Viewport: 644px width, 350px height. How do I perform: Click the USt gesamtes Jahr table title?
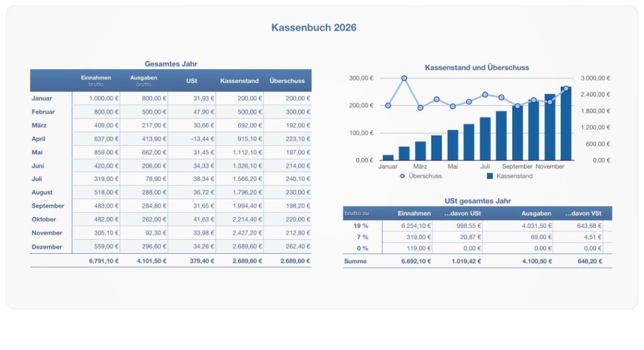tap(477, 201)
